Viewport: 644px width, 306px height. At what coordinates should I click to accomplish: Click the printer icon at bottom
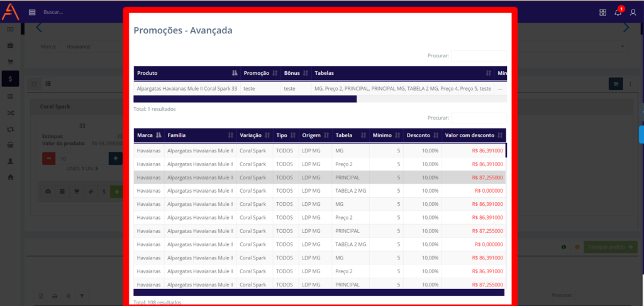tap(55, 296)
